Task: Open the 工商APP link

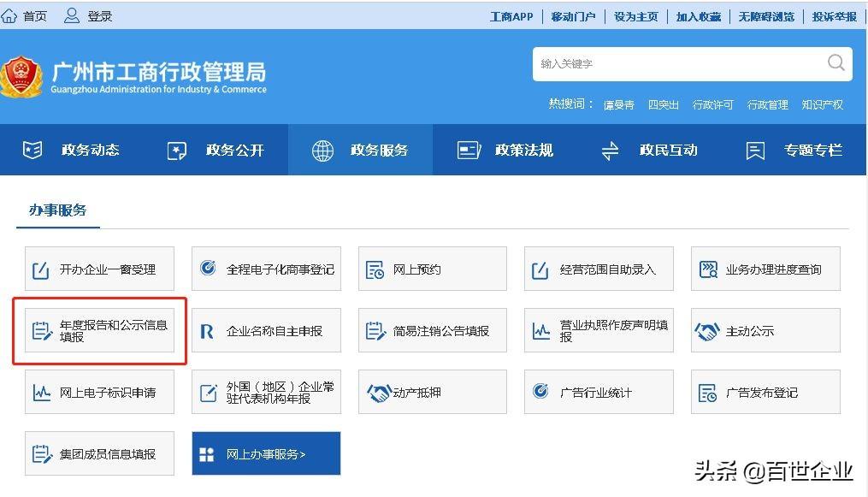Action: pyautogui.click(x=511, y=16)
